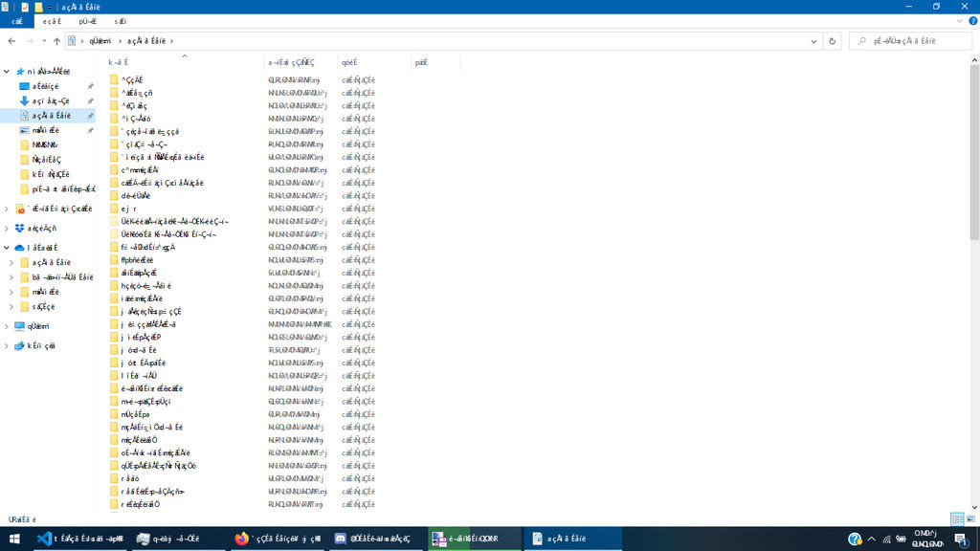Expand the Network tree node
The image size is (980, 551).
pos(8,345)
